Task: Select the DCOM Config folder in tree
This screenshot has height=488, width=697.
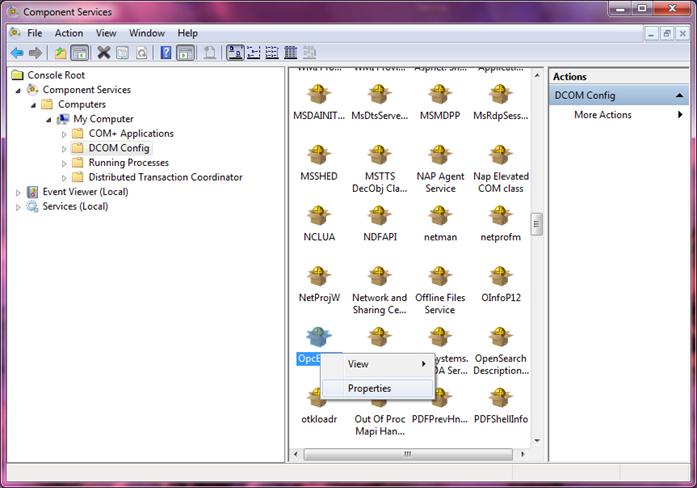Action: (119, 148)
